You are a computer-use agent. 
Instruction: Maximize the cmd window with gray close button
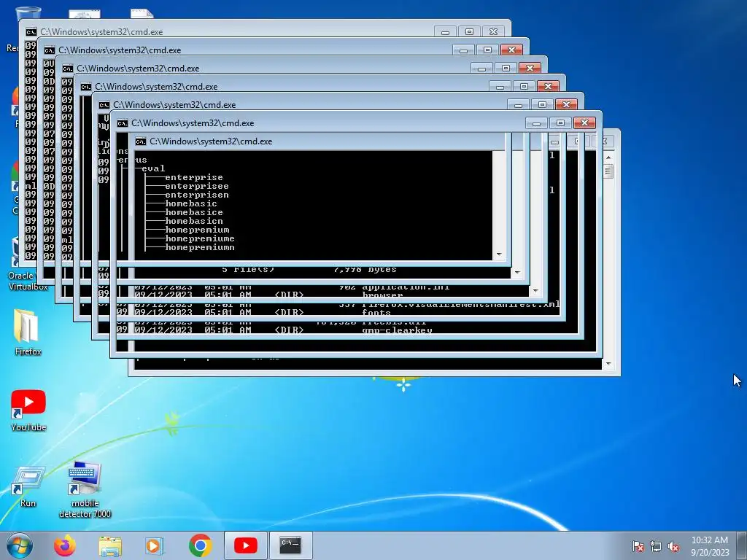click(469, 31)
